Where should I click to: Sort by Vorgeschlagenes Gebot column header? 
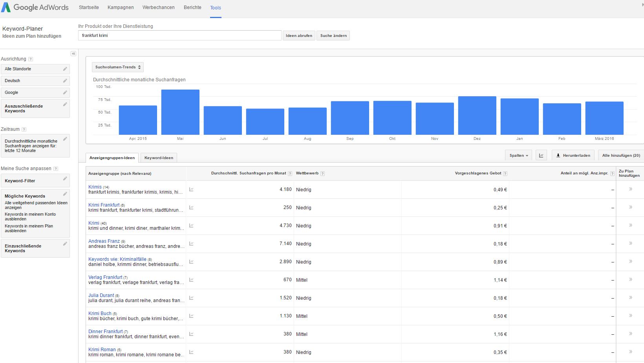(x=478, y=173)
